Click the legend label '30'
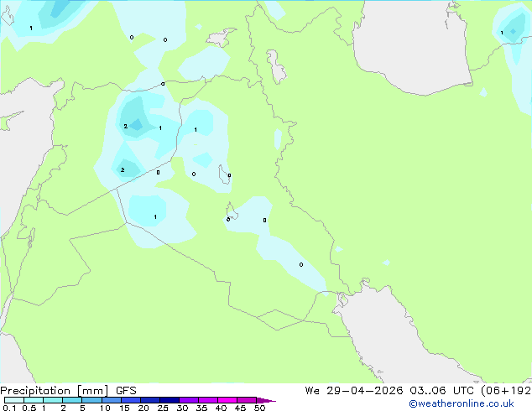 coord(182,408)
